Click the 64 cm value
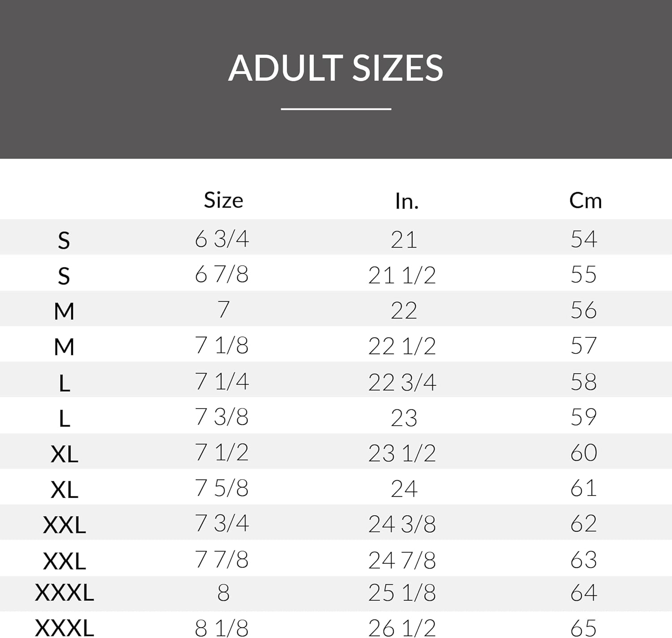 point(583,593)
